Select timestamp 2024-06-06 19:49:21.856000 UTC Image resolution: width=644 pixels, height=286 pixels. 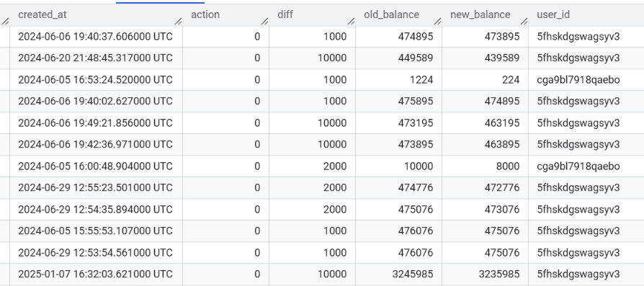(95, 123)
